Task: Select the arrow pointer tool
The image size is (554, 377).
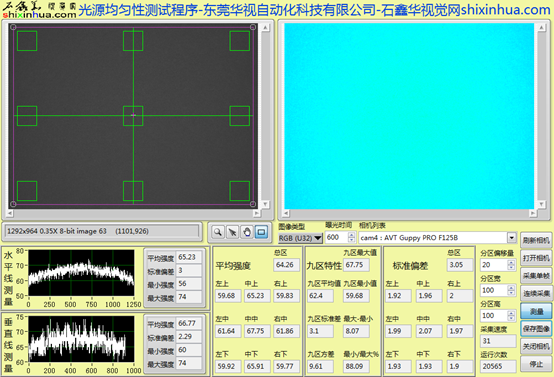Action: 232,232
